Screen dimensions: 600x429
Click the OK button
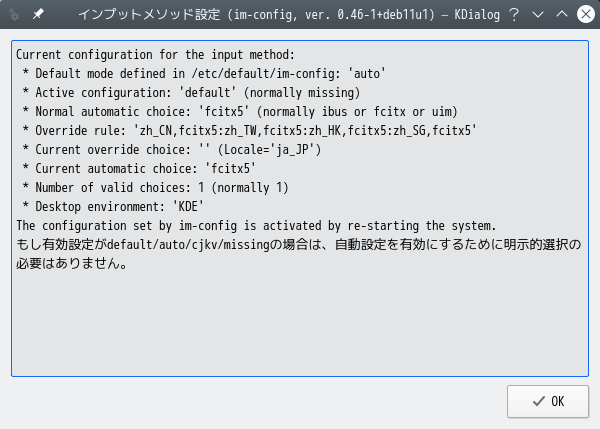coord(548,402)
